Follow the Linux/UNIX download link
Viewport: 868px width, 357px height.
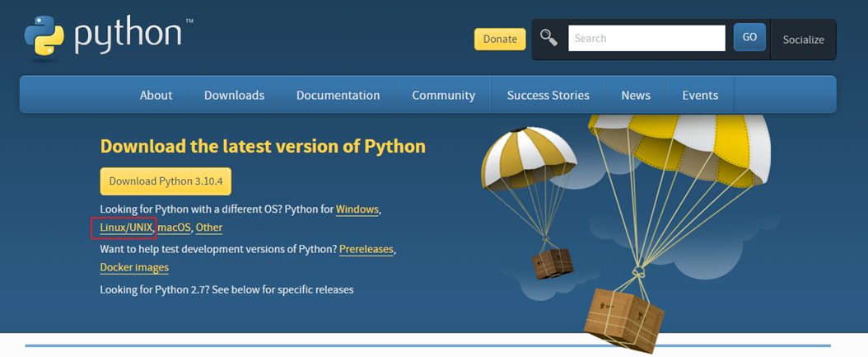coord(126,228)
